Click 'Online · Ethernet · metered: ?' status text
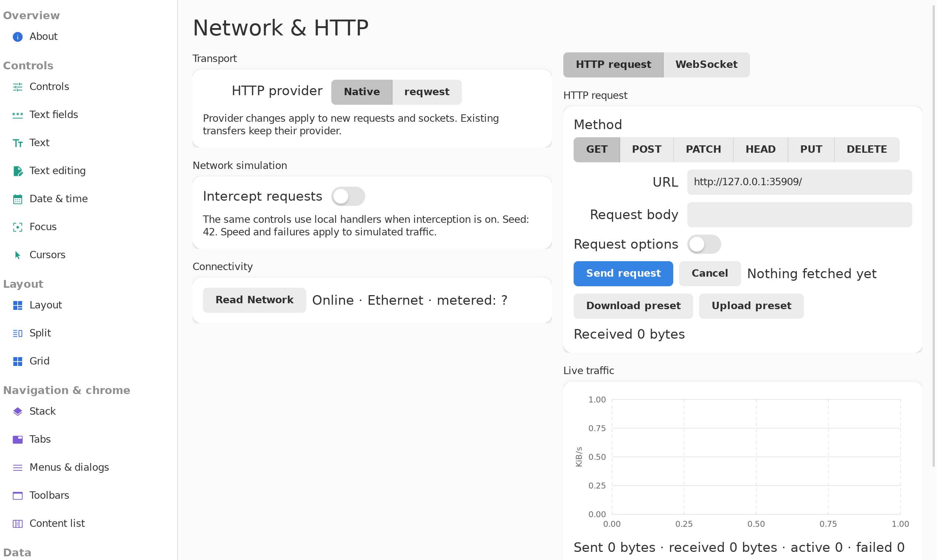Image resolution: width=937 pixels, height=560 pixels. (410, 300)
